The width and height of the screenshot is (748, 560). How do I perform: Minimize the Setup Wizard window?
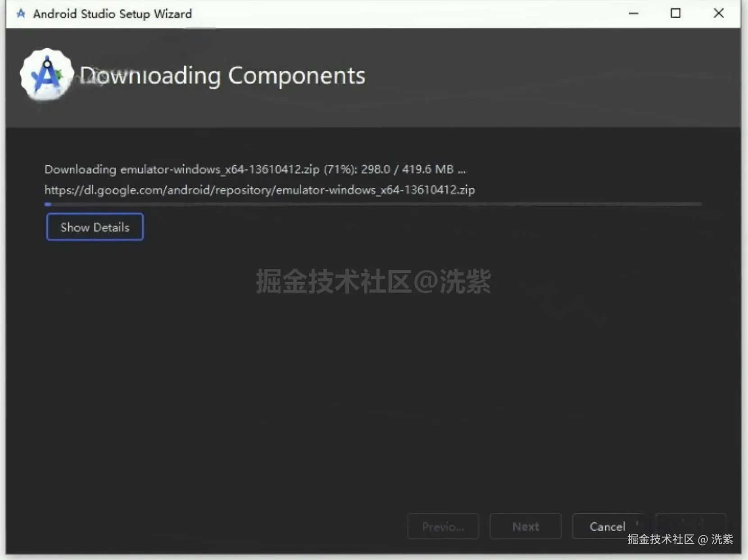(x=633, y=14)
